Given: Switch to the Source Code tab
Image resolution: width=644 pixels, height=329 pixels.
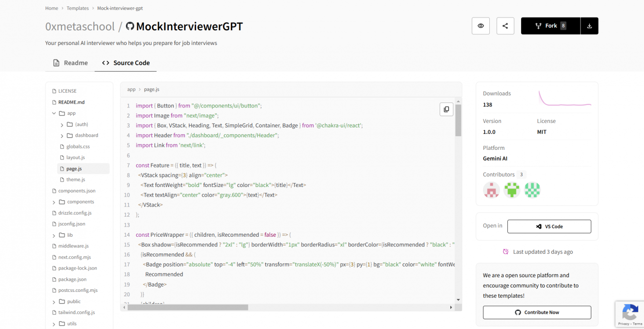Looking at the screenshot, I should [126, 63].
